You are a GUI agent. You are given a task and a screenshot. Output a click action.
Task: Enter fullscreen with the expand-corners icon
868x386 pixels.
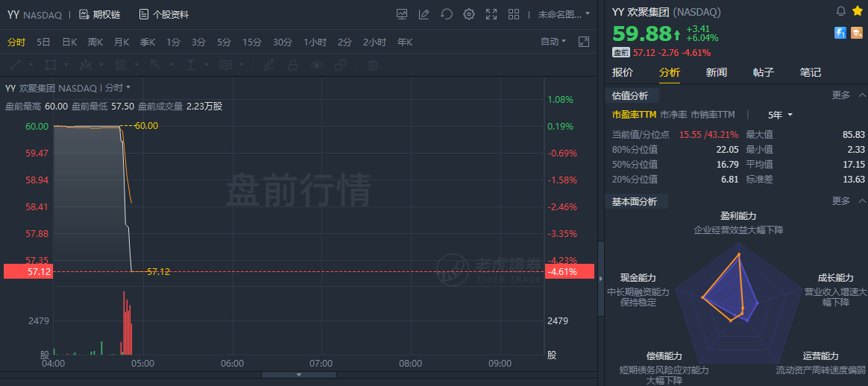pos(491,14)
